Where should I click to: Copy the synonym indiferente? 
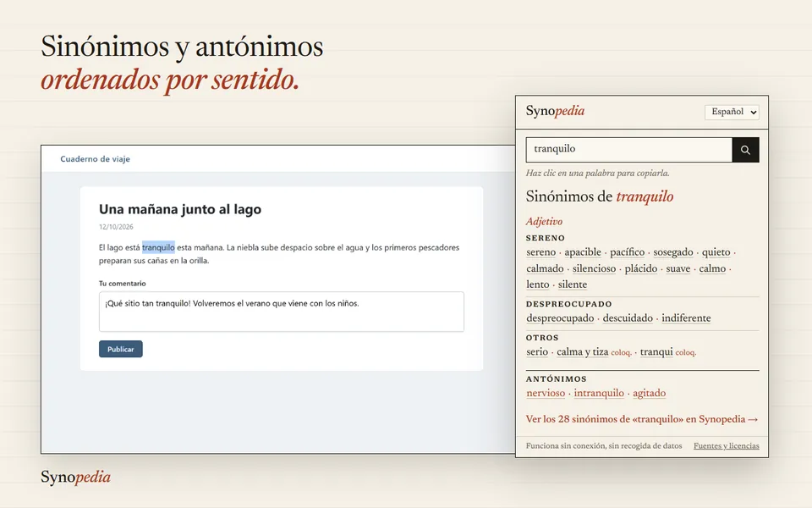tap(686, 318)
